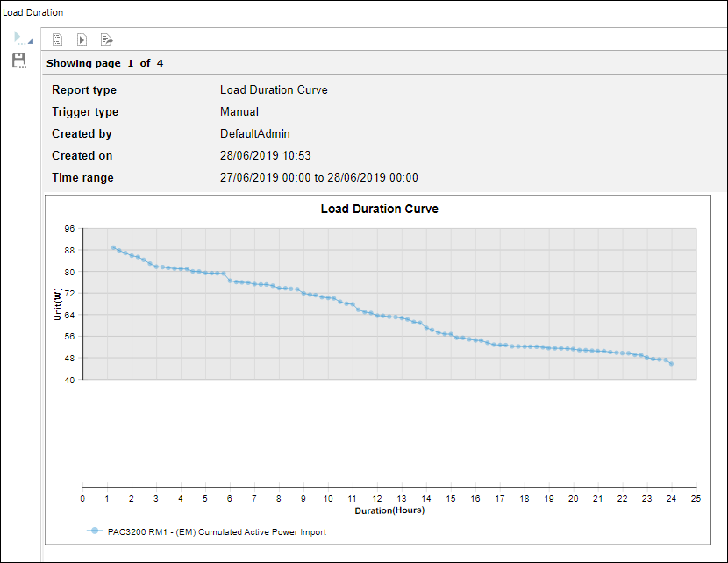Screen dimensions: 728x563
Task: Open the run options dropdown arrow
Action: click(x=30, y=41)
